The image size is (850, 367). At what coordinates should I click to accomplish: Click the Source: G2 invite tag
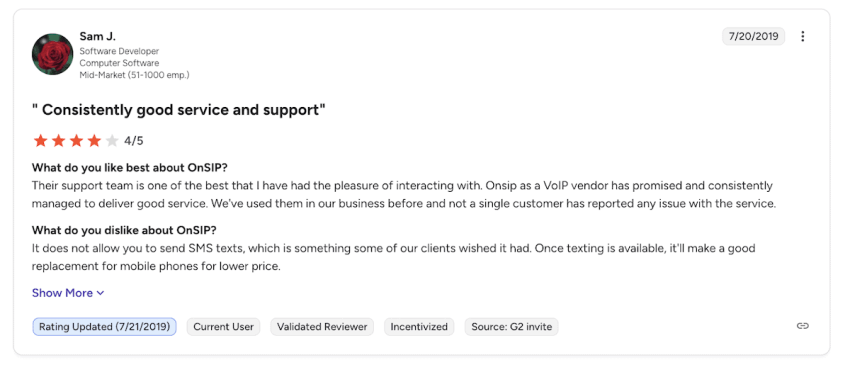[511, 327]
